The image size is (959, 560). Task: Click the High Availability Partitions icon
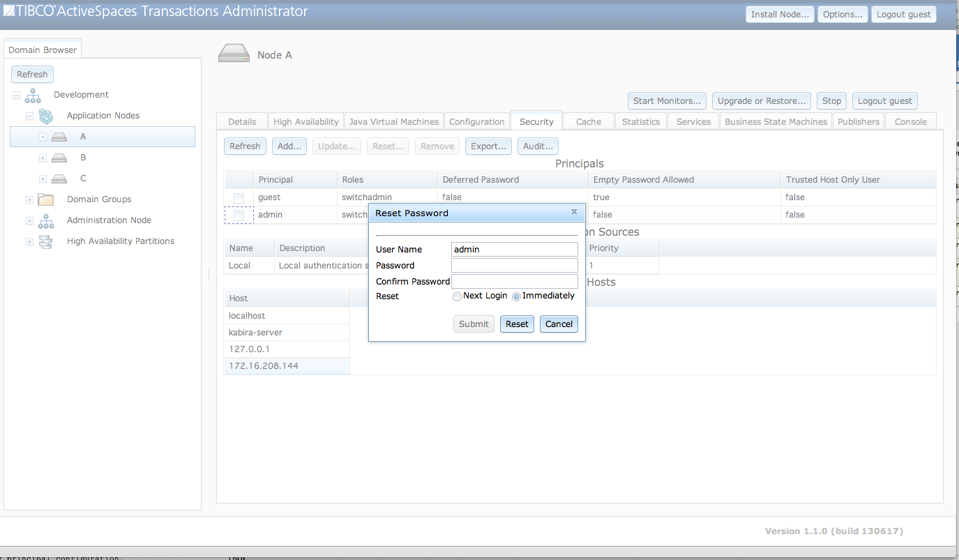point(46,242)
